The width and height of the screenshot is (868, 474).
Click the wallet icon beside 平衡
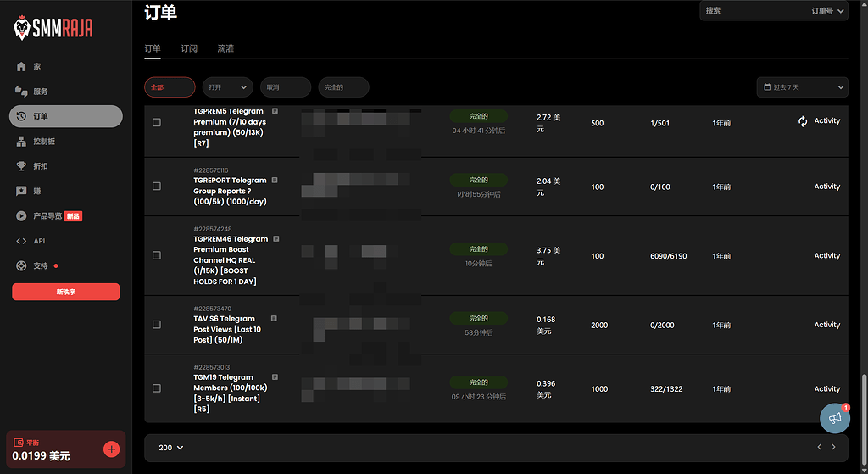pyautogui.click(x=19, y=443)
